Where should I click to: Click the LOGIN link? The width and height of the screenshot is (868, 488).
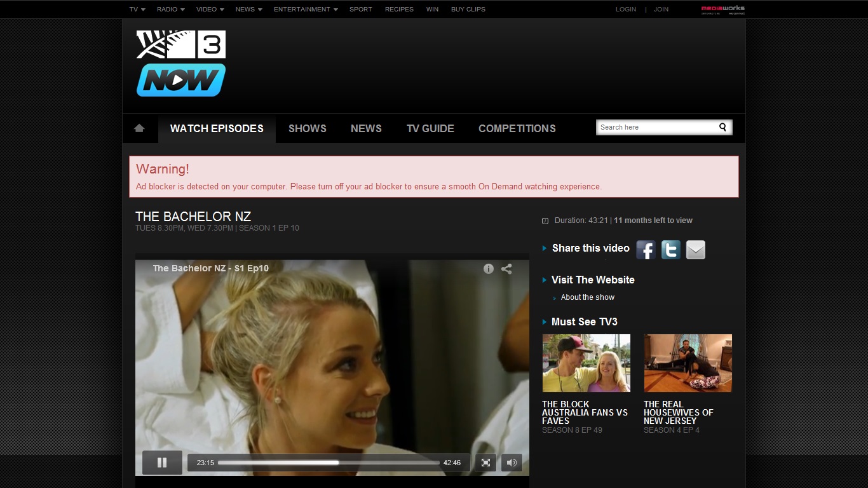[x=626, y=10]
